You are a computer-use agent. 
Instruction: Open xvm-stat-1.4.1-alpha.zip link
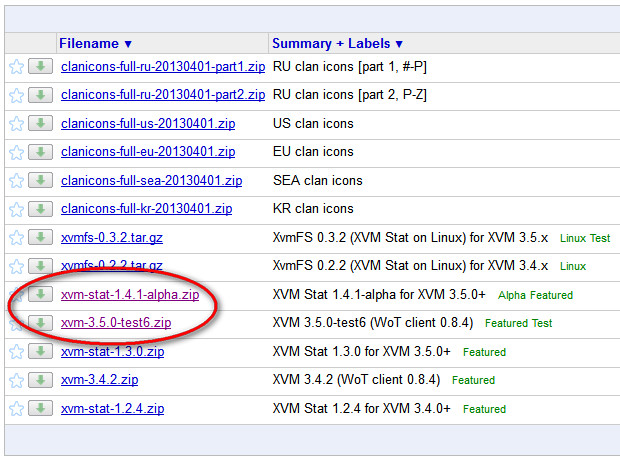pos(130,295)
